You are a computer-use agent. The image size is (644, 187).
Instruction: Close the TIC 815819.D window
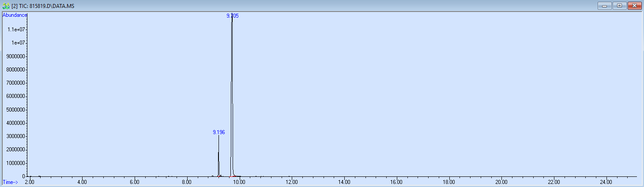(x=634, y=5)
